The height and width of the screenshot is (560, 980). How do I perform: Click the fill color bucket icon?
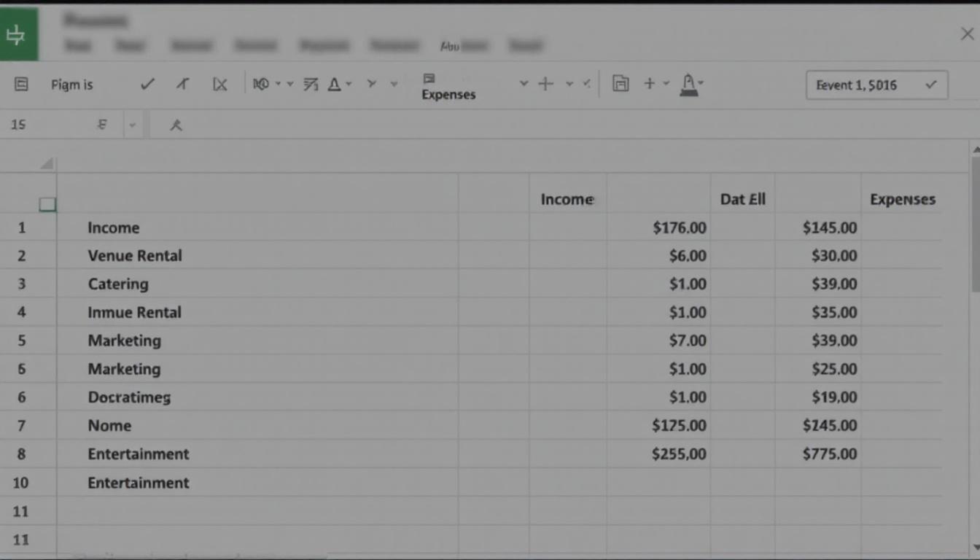click(688, 86)
